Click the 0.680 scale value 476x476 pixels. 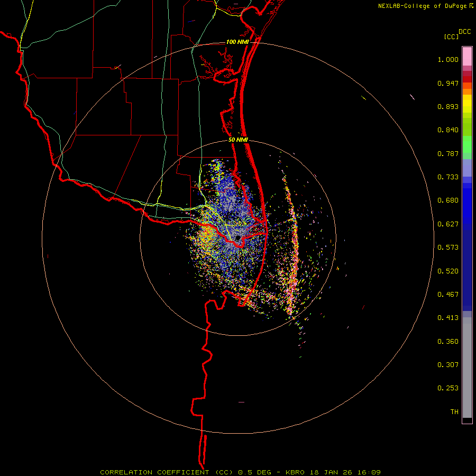[448, 200]
